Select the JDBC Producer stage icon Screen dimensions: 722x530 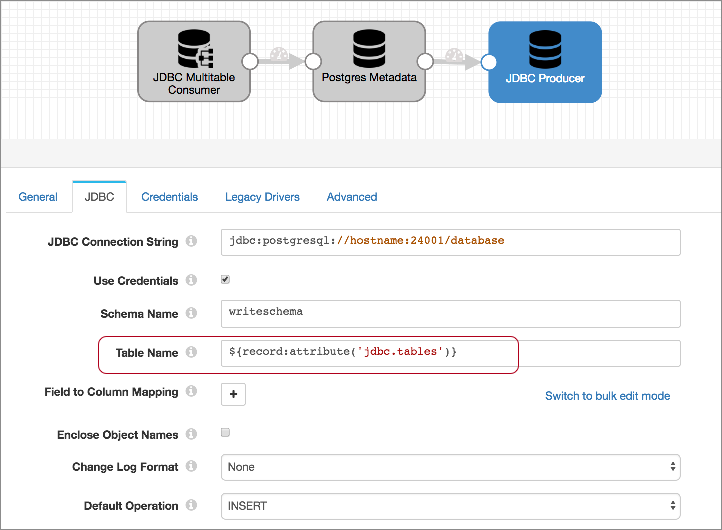[x=545, y=50]
